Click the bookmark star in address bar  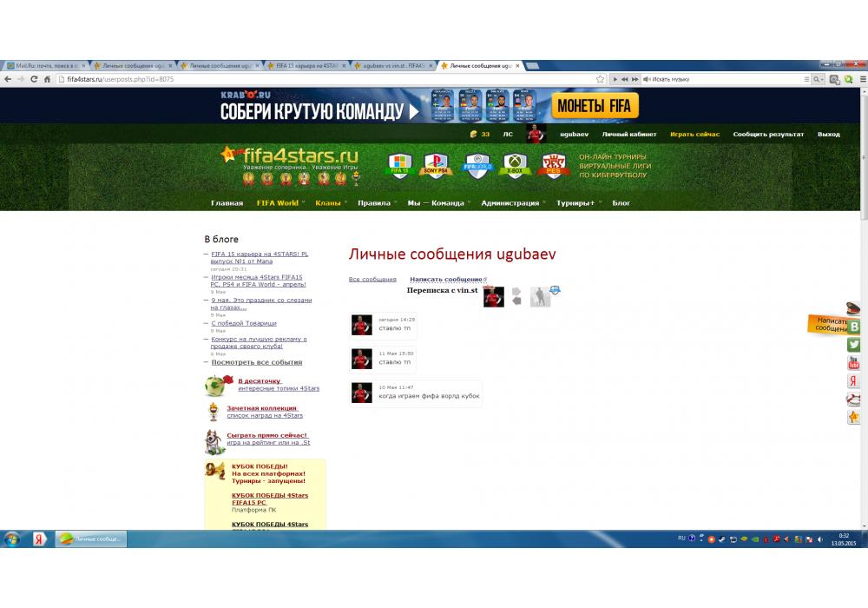[x=600, y=79]
